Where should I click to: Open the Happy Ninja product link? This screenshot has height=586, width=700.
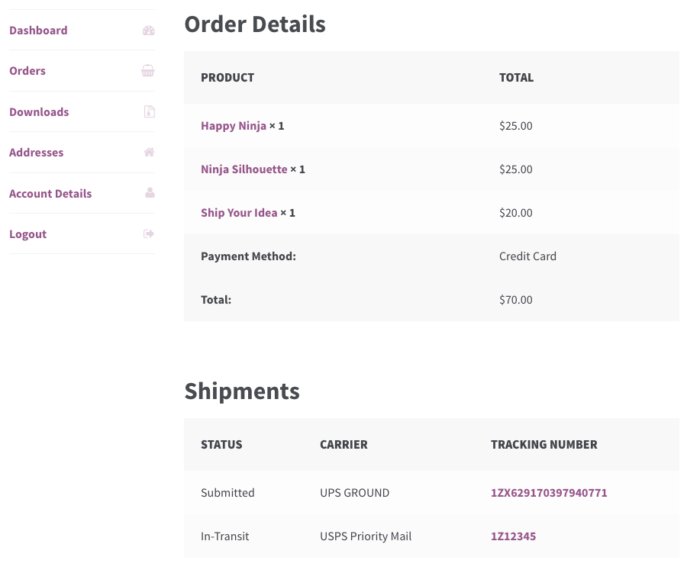tap(233, 126)
